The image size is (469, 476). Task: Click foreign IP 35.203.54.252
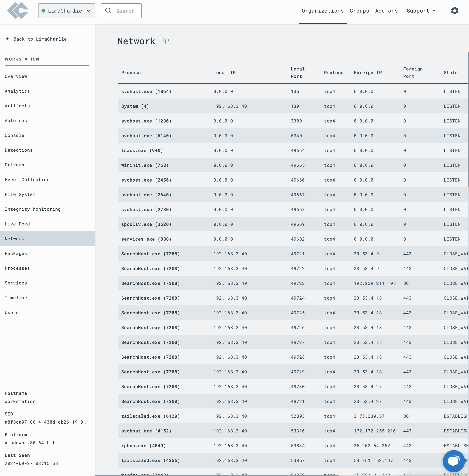point(372,446)
